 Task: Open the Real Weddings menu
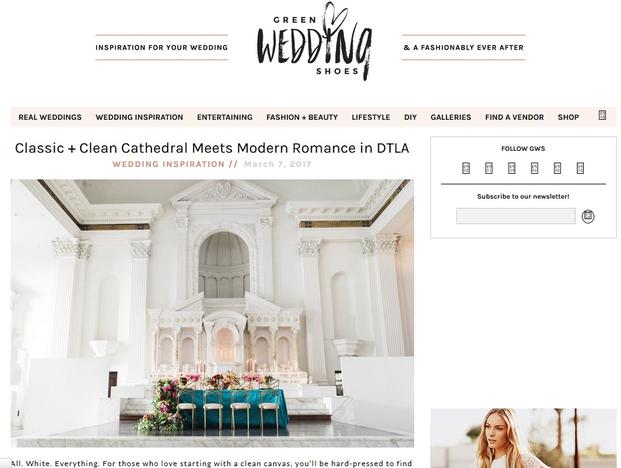(x=50, y=117)
